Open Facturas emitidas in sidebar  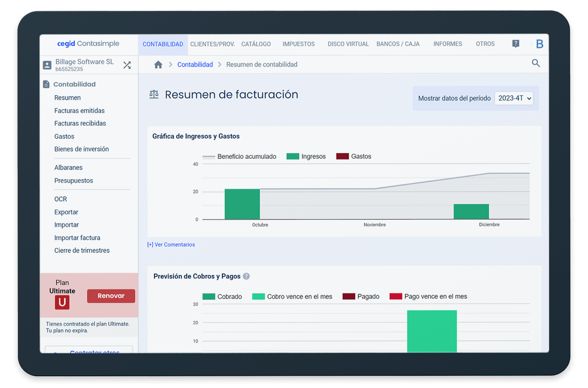click(x=79, y=111)
